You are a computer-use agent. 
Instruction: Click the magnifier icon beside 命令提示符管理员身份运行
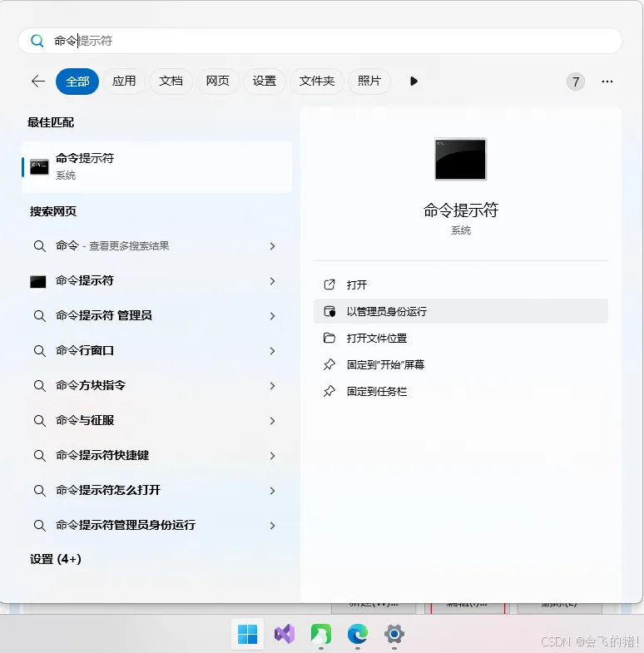pyautogui.click(x=40, y=526)
